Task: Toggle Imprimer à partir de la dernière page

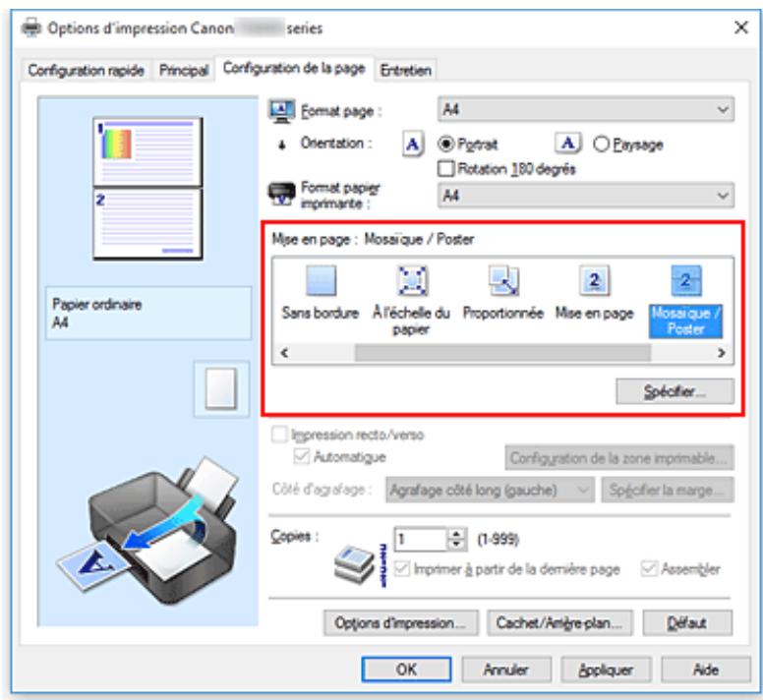Action: pyautogui.click(x=402, y=568)
